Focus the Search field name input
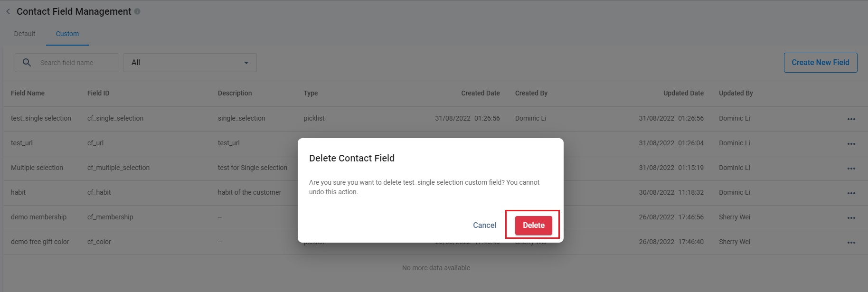Viewport: 868px width, 292px height. pyautogui.click(x=76, y=63)
